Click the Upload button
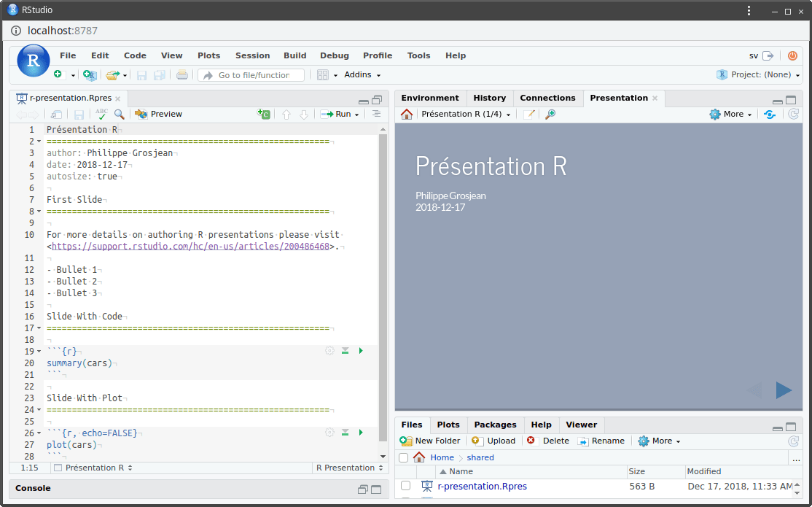Screen dimensions: 812x507 point(493,441)
